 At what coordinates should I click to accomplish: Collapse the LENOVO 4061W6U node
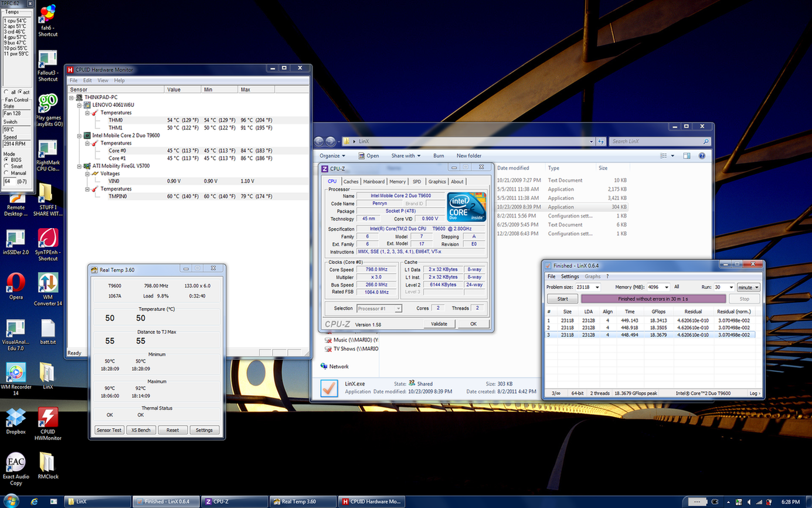[80, 105]
